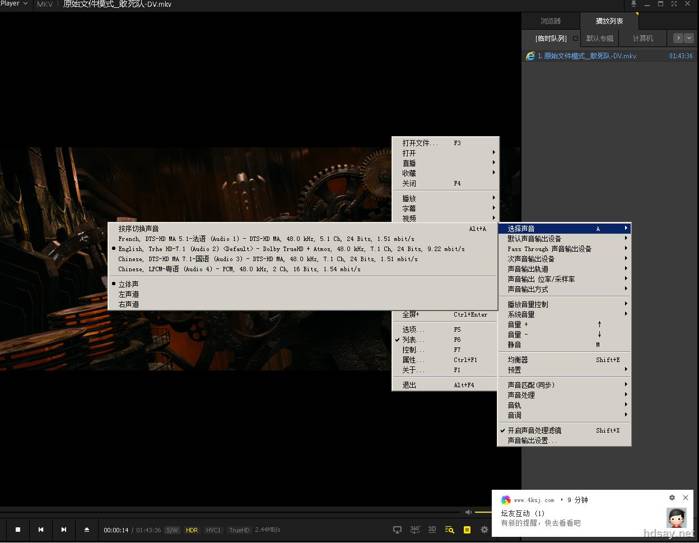Click the playlist tab scroll-right arrow

coord(678,38)
